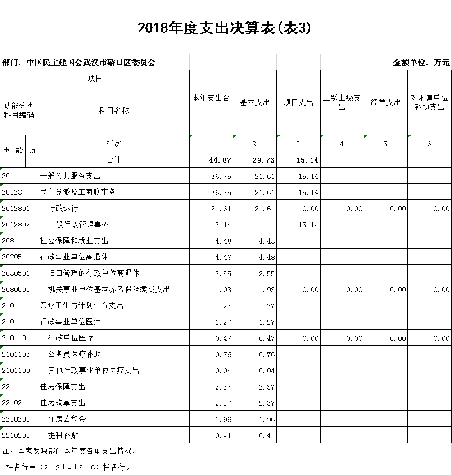Image resolution: width=452 pixels, height=476 pixels.
Task: Click the formula note 1栏各行=(2+3+4+5+6)栏各行
Action: pos(66,467)
